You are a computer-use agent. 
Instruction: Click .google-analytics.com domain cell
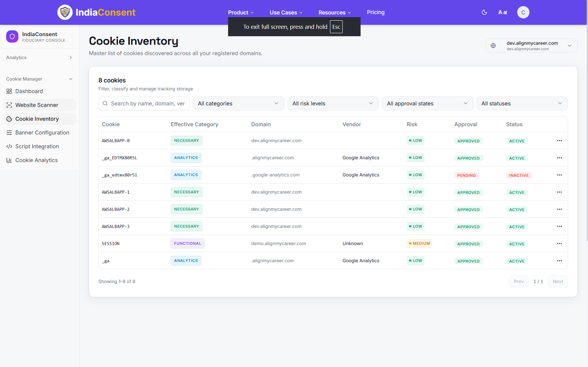coord(276,175)
